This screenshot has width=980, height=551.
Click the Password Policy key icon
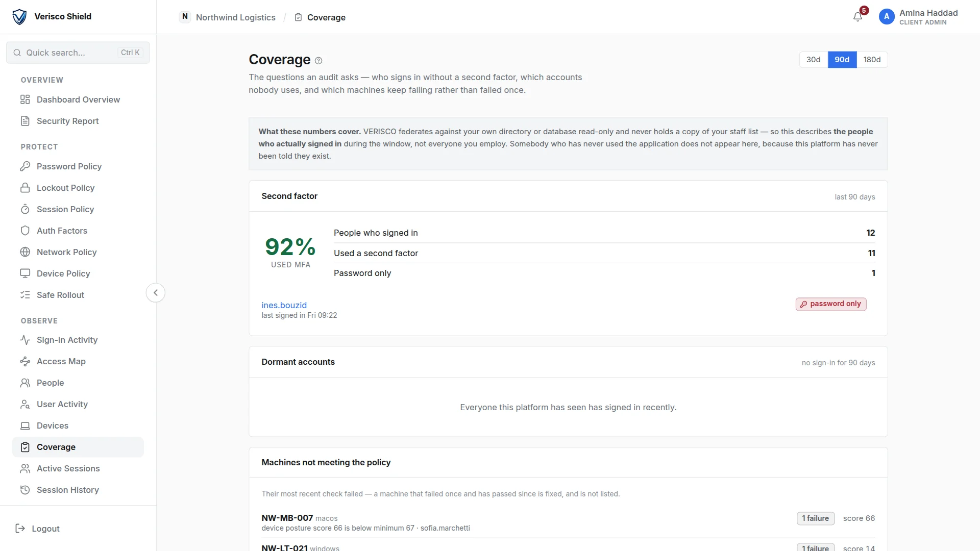(25, 166)
